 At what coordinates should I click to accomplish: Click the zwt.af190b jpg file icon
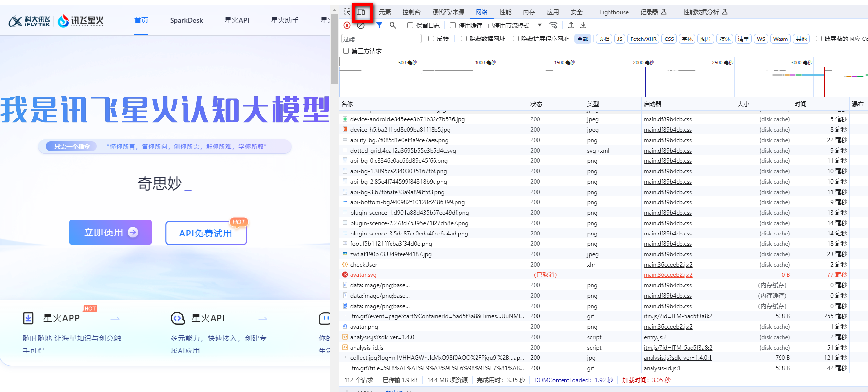(x=345, y=254)
